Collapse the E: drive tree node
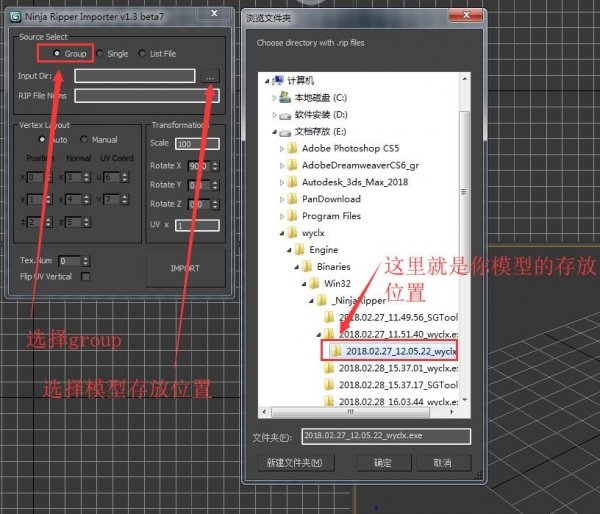Screen dimensions: 600x514 click(x=274, y=132)
